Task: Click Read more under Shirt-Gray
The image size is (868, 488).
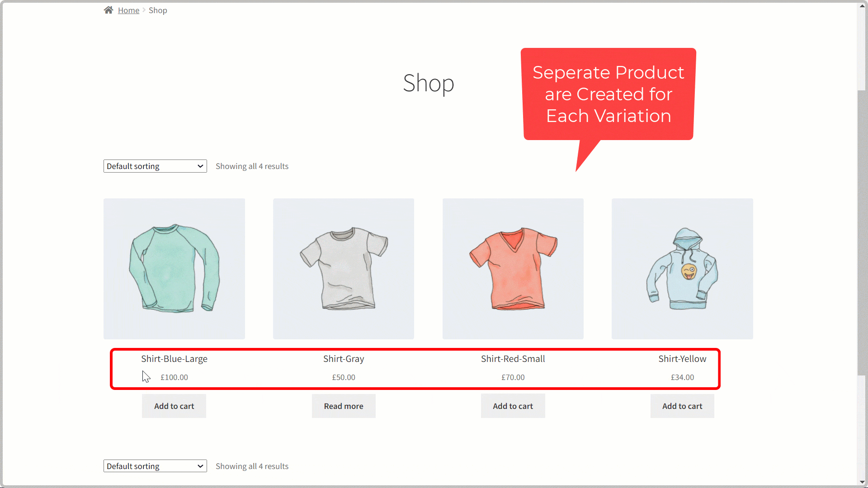Action: (343, 406)
